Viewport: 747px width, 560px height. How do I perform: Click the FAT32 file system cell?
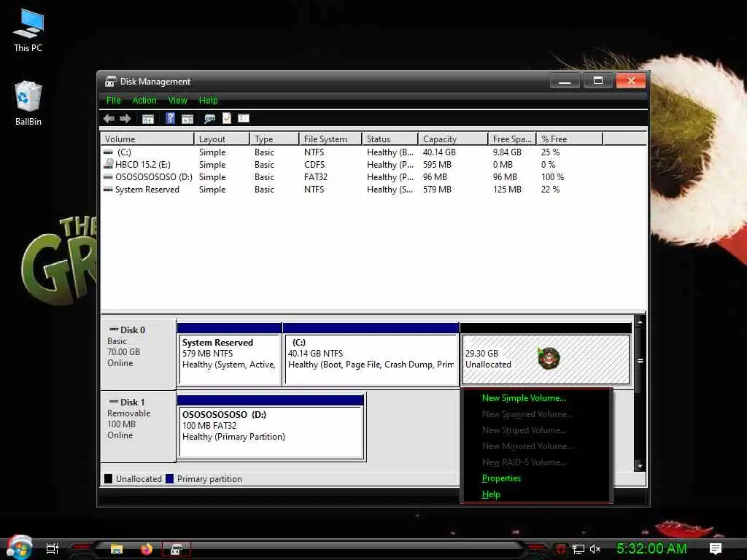tap(315, 176)
